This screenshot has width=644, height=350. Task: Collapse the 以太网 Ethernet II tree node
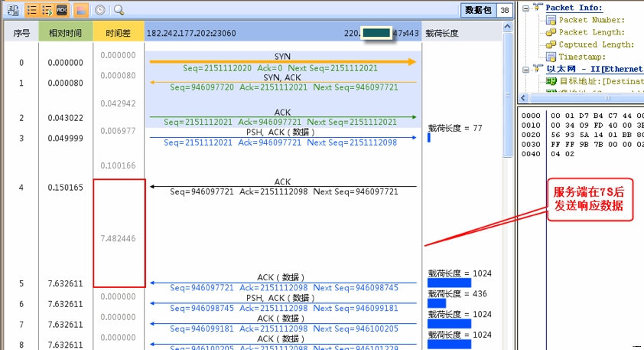point(528,69)
